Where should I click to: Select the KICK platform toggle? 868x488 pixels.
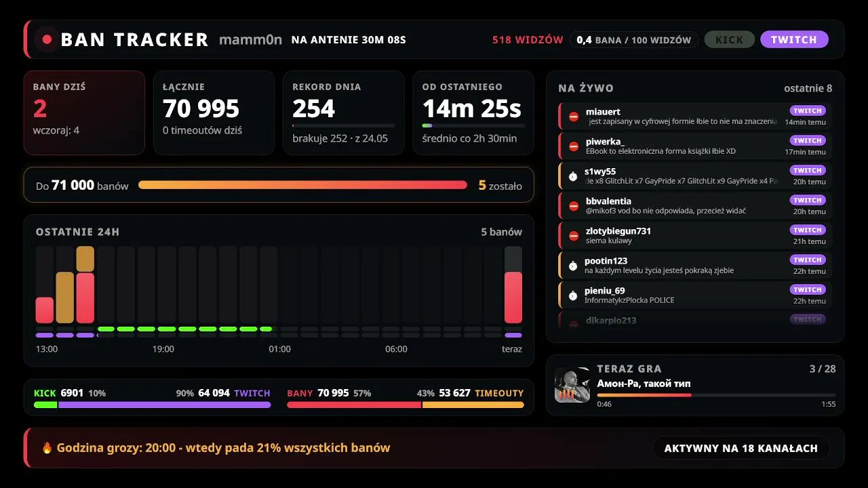[x=730, y=39]
